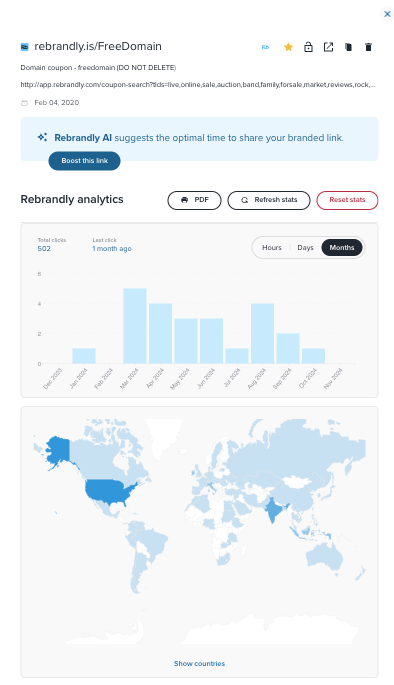Toggle the favorite star icon
This screenshot has width=394, height=685.
pyautogui.click(x=288, y=47)
